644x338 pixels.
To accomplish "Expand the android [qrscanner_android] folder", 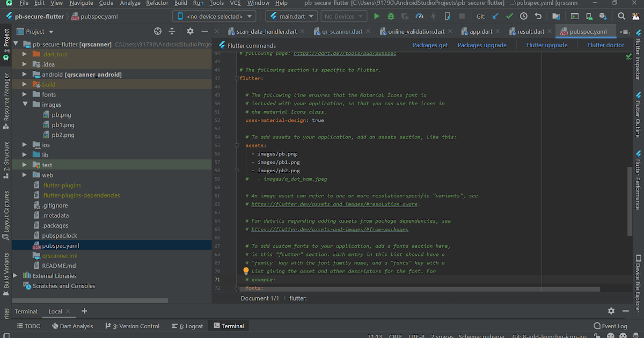I will click(24, 74).
